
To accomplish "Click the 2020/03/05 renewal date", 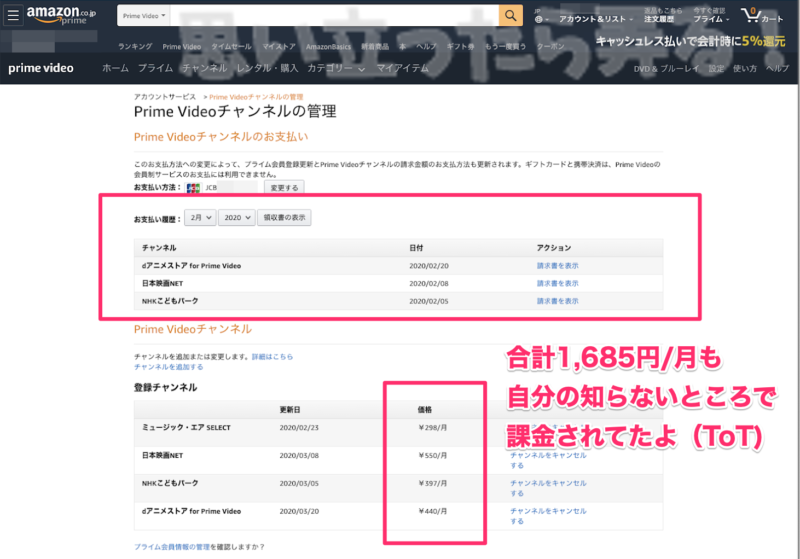I will click(299, 484).
